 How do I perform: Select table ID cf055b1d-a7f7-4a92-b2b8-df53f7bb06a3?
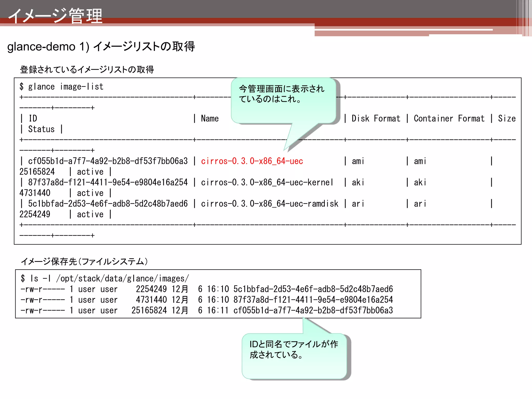click(x=108, y=161)
